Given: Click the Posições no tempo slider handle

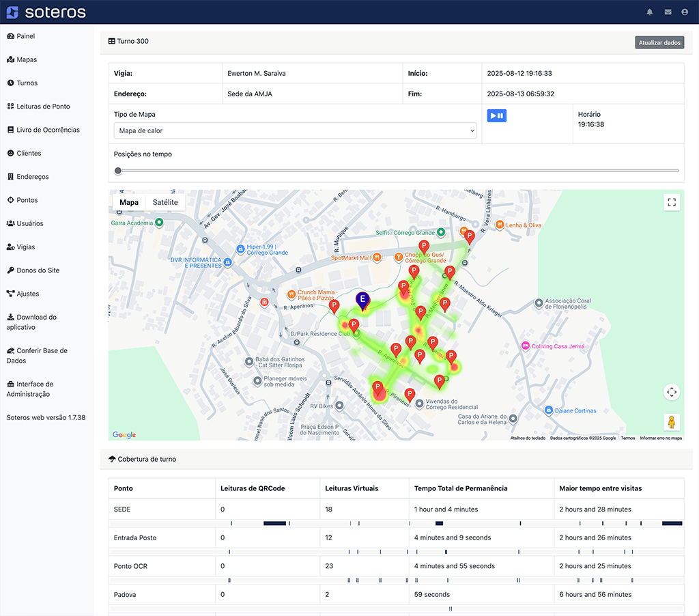Looking at the screenshot, I should [118, 171].
